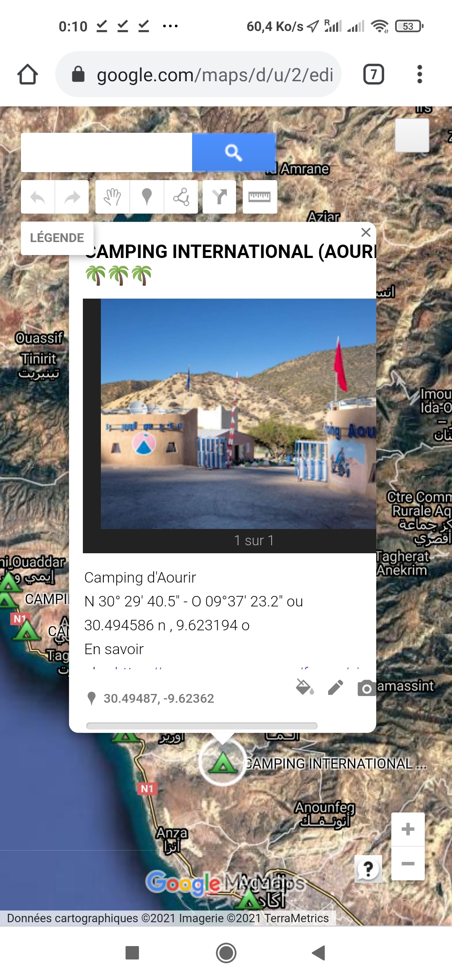Select the hand pan tool
Screen dimensions: 452x980
point(112,197)
